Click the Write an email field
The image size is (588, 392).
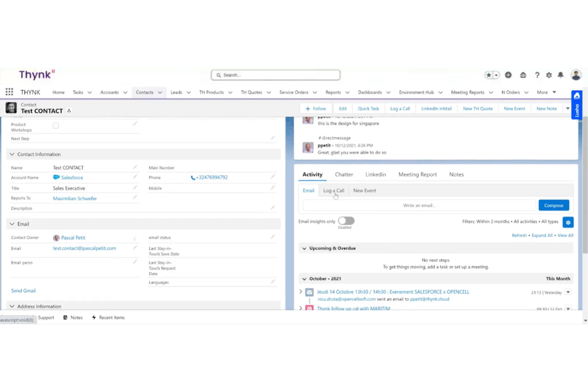(419, 205)
